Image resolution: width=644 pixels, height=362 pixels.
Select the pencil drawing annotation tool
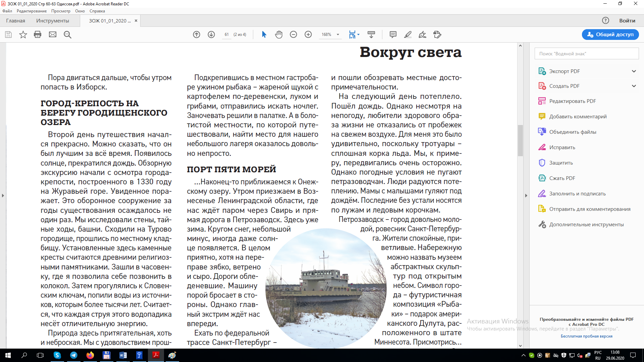[x=408, y=34]
